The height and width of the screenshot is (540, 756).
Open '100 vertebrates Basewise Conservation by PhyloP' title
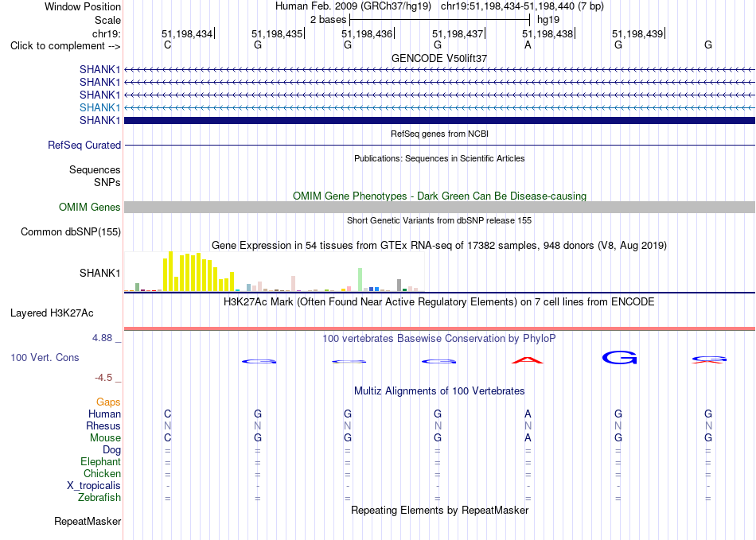point(439,339)
